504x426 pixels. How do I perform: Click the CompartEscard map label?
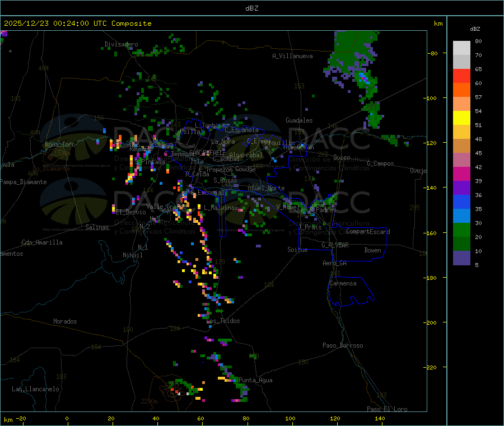point(368,232)
